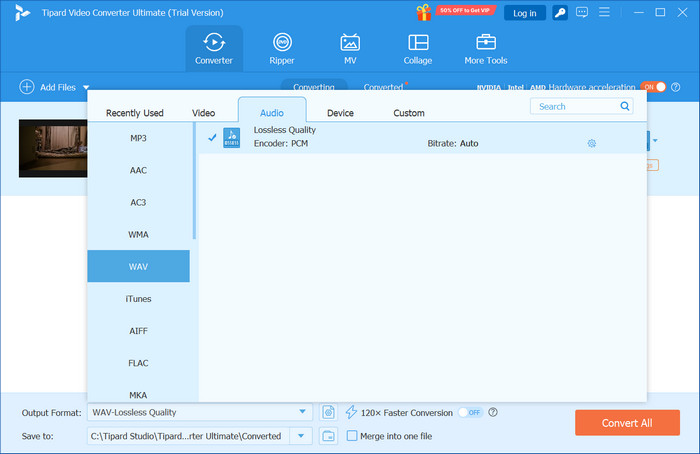Screen dimensions: 700x454
Task: Open the Collage module
Action: 418,49
